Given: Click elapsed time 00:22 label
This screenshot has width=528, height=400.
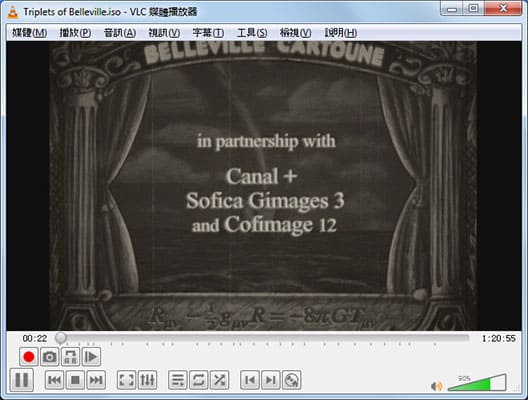Looking at the screenshot, I should [35, 338].
